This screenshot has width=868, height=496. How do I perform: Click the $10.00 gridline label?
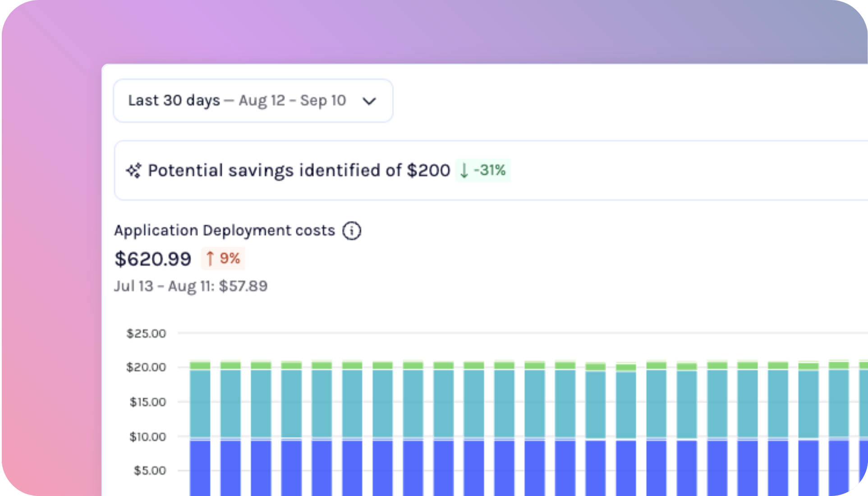click(147, 436)
